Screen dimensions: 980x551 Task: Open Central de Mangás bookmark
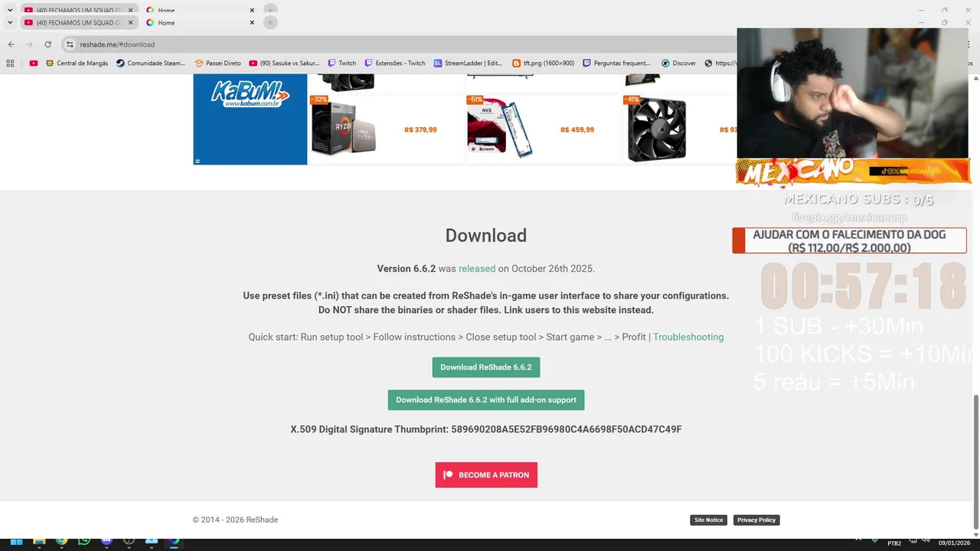pos(77,64)
